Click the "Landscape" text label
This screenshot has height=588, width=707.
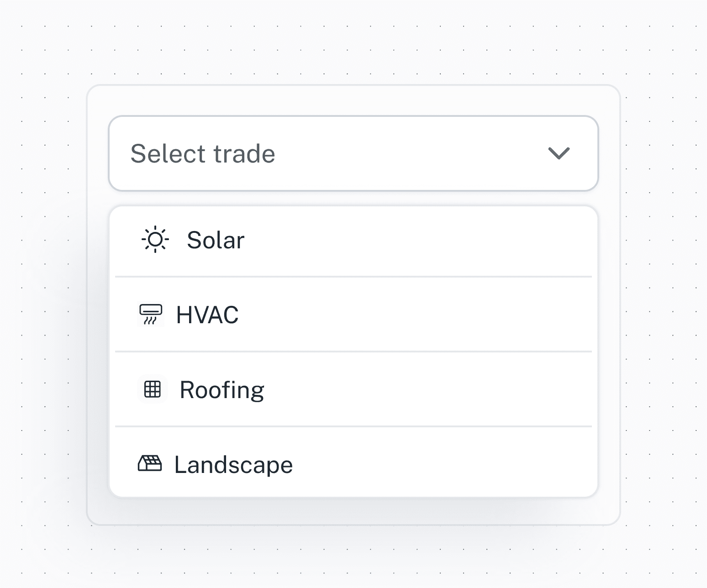[x=233, y=465]
